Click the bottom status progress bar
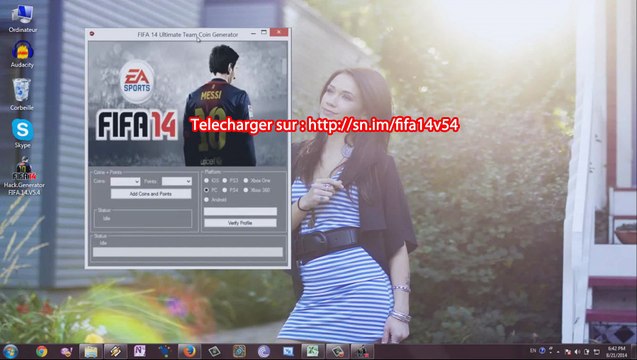This screenshot has width=637, height=360. pos(188,252)
